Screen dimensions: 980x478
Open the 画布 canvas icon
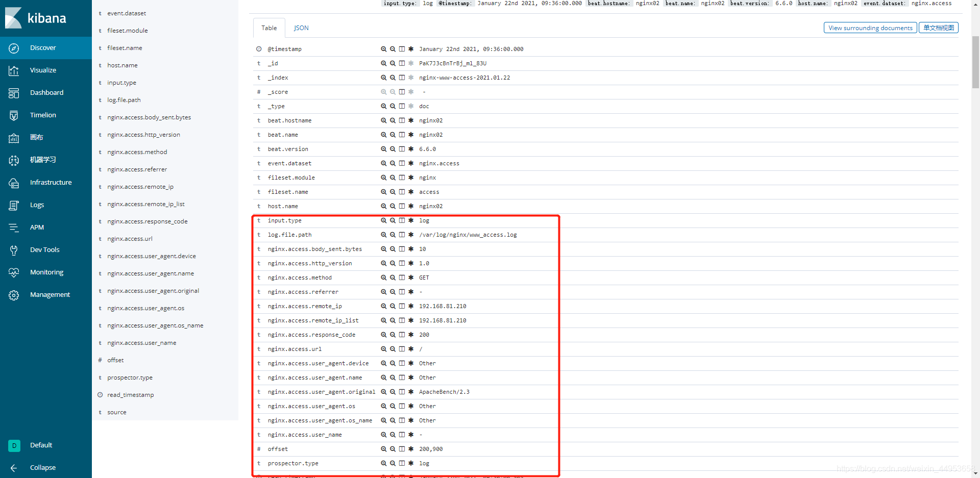tap(14, 138)
